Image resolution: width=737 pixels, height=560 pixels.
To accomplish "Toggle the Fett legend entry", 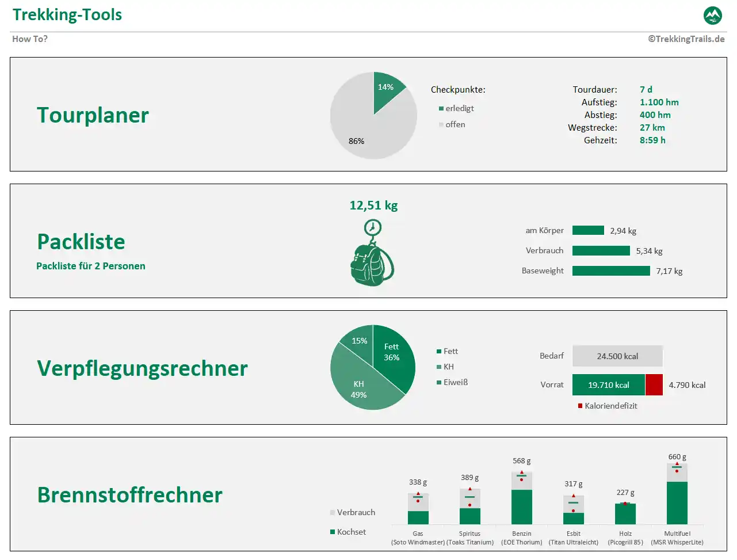I will [439, 351].
